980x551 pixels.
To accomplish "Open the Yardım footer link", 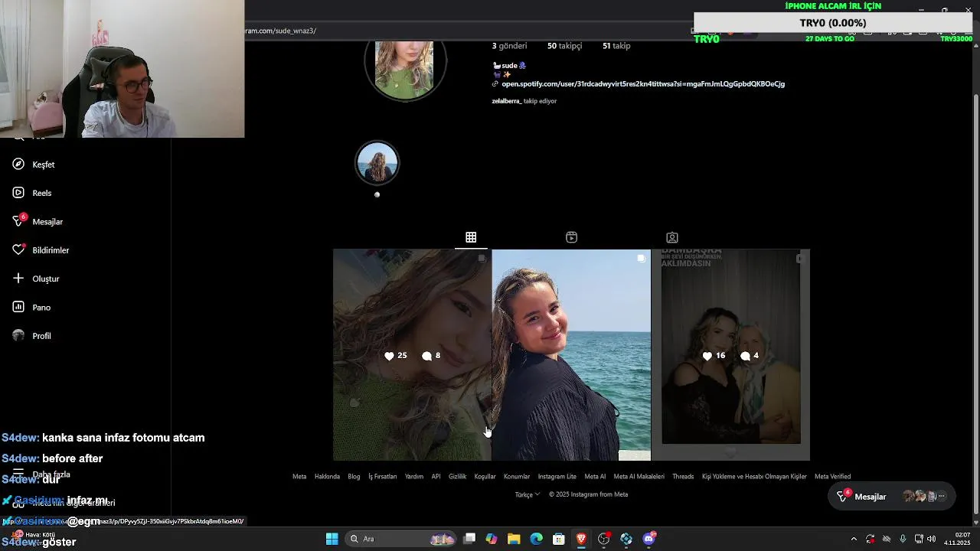I will click(x=414, y=477).
